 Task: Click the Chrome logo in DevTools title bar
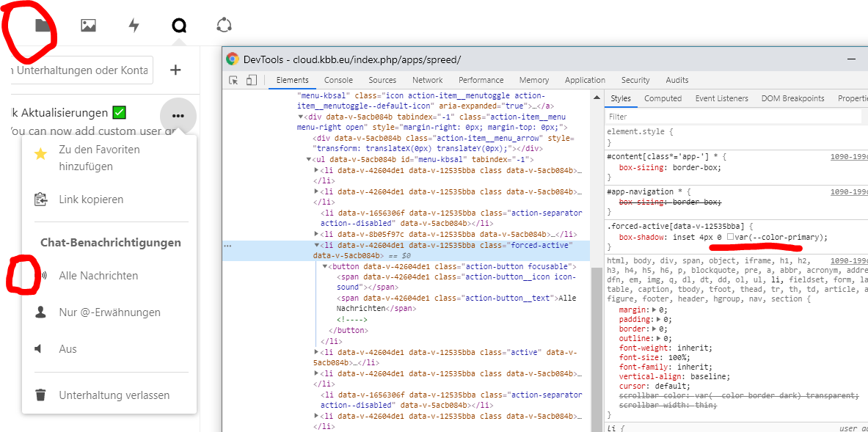tap(233, 59)
